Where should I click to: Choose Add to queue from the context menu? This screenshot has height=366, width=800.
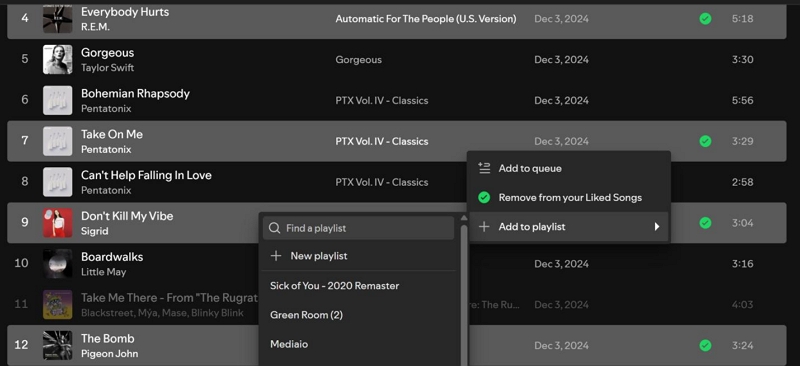(x=569, y=168)
